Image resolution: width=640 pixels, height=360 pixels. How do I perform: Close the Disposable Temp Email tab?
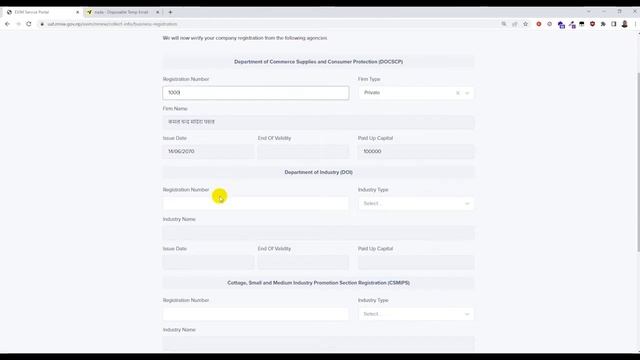point(158,12)
